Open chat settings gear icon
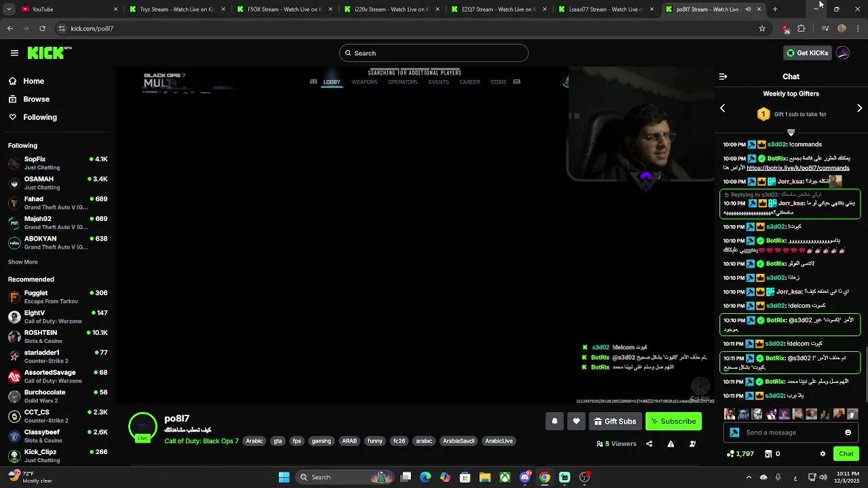The height and width of the screenshot is (488, 868). click(x=823, y=453)
